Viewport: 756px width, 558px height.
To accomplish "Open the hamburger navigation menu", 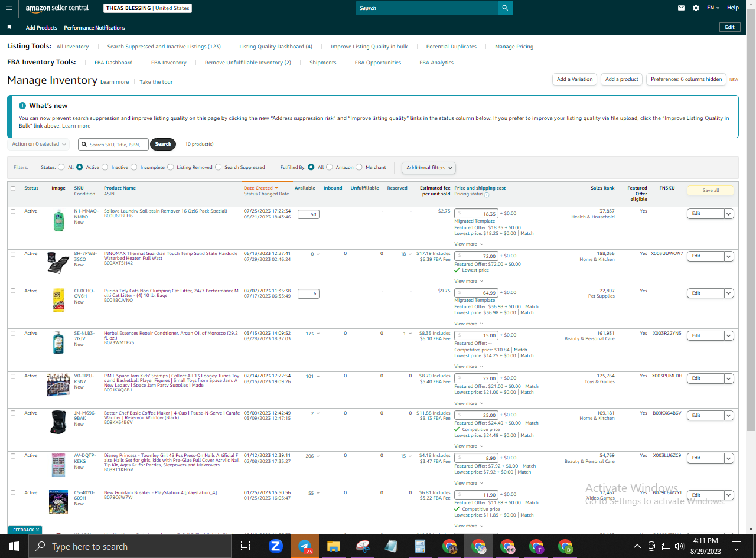I will tap(9, 8).
